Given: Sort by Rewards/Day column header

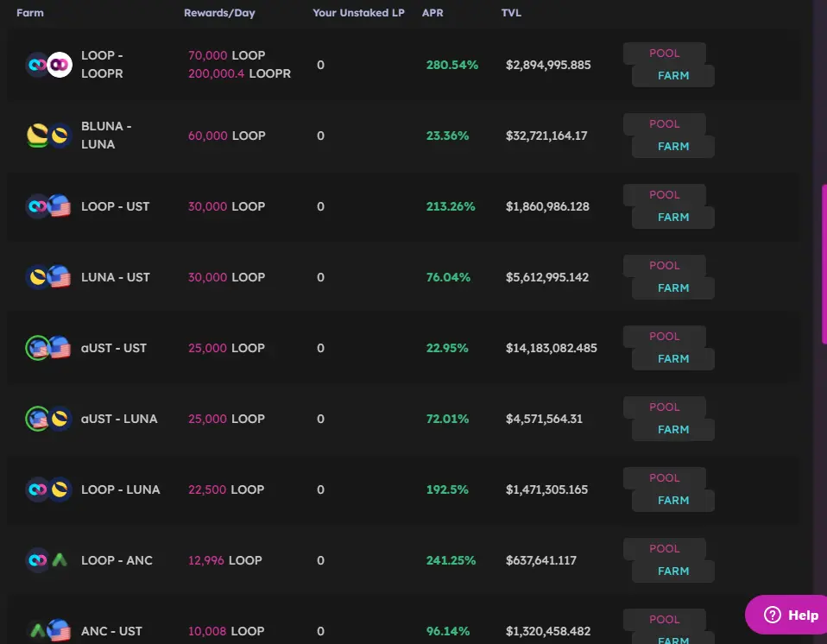Looking at the screenshot, I should click(x=219, y=13).
